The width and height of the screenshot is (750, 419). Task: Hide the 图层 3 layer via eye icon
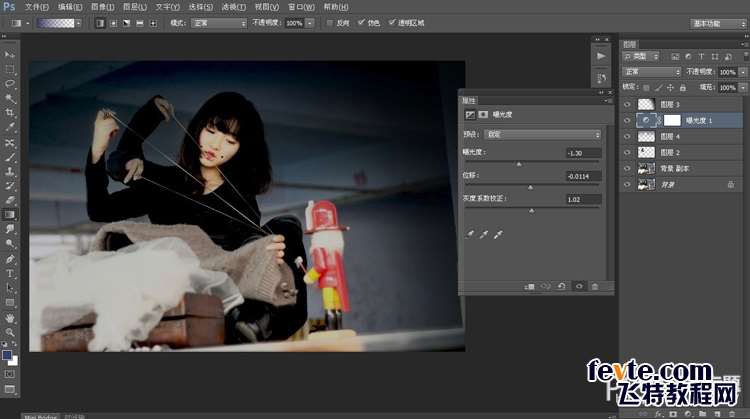coord(627,104)
